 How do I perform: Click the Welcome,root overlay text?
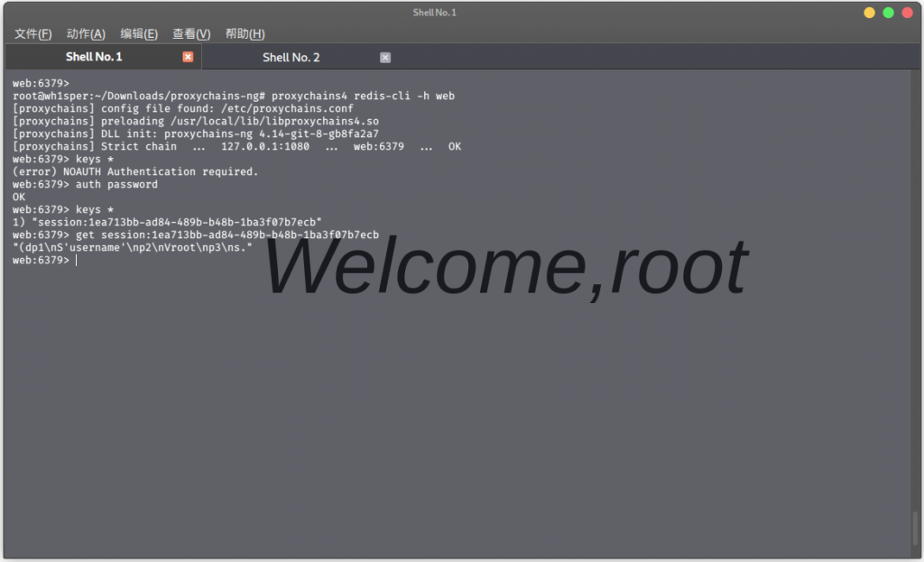coord(507,266)
